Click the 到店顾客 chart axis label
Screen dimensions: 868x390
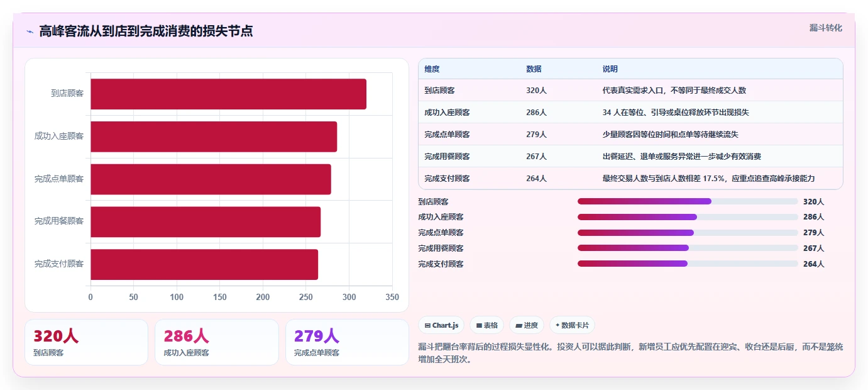(67, 94)
